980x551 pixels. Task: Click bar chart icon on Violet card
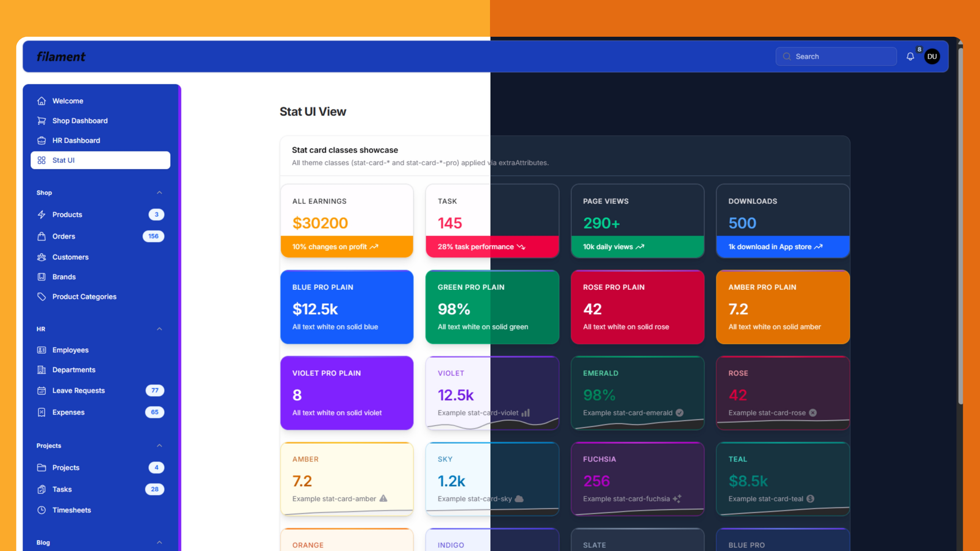point(525,413)
